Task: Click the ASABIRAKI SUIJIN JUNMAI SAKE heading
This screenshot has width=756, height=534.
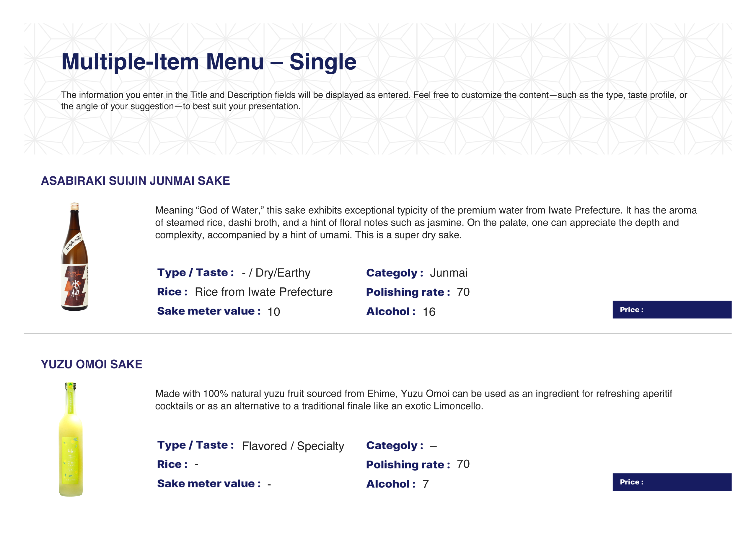Action: click(x=135, y=181)
